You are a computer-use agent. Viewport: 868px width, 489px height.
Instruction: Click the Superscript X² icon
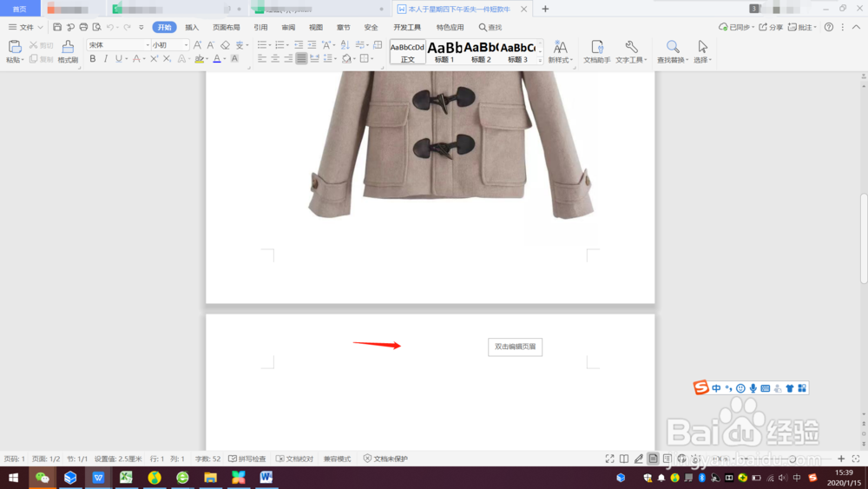pos(154,59)
